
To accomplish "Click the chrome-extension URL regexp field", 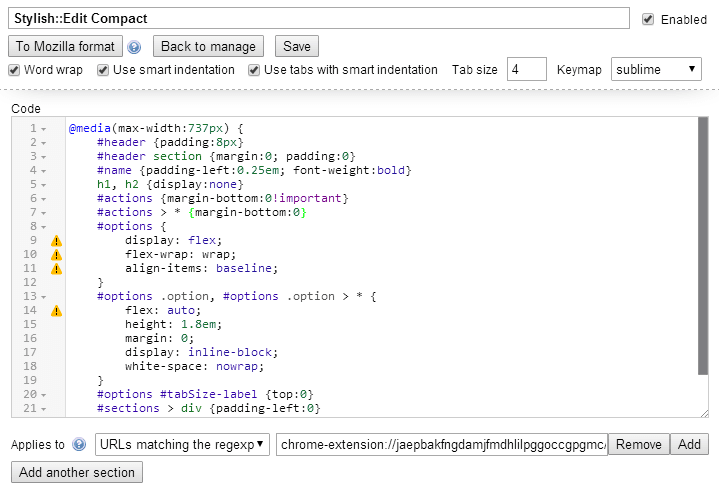I will (442, 445).
